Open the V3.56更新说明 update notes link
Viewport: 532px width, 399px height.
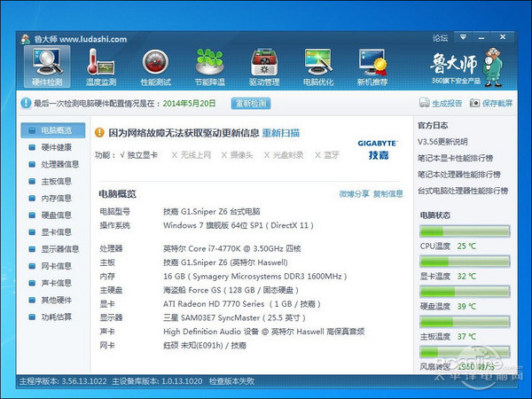click(x=442, y=142)
